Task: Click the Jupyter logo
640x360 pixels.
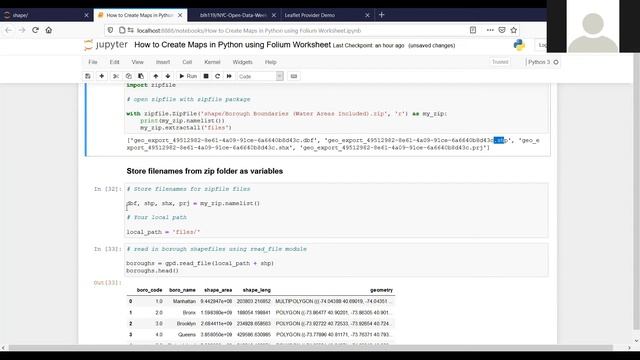Action: (x=106, y=45)
